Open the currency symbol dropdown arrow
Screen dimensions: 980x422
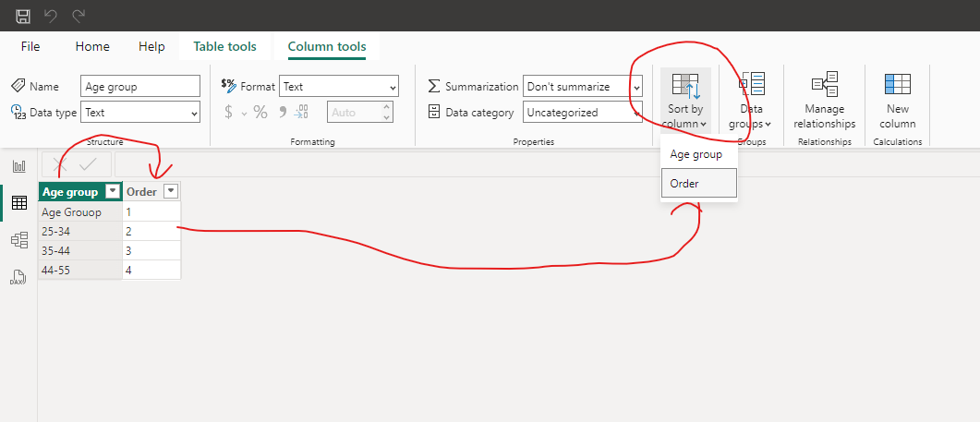pyautogui.click(x=244, y=114)
